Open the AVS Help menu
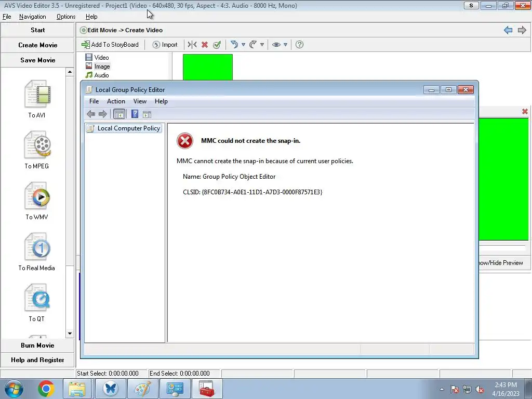532x399 pixels. [x=91, y=17]
